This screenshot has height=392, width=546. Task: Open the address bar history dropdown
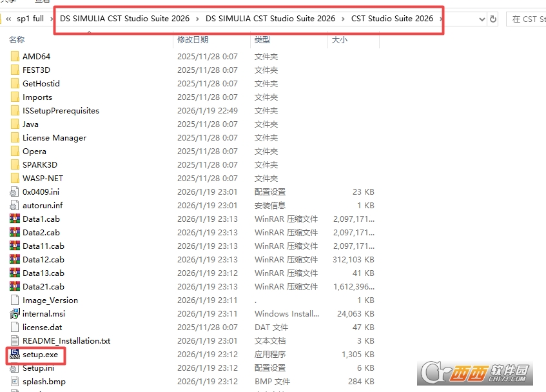tap(482, 19)
